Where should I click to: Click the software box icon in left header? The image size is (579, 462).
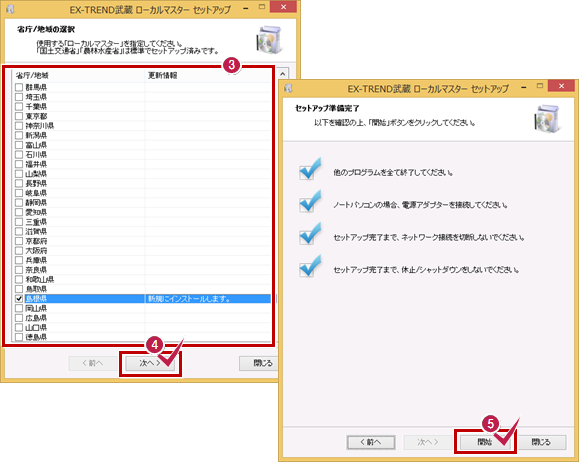click(269, 40)
